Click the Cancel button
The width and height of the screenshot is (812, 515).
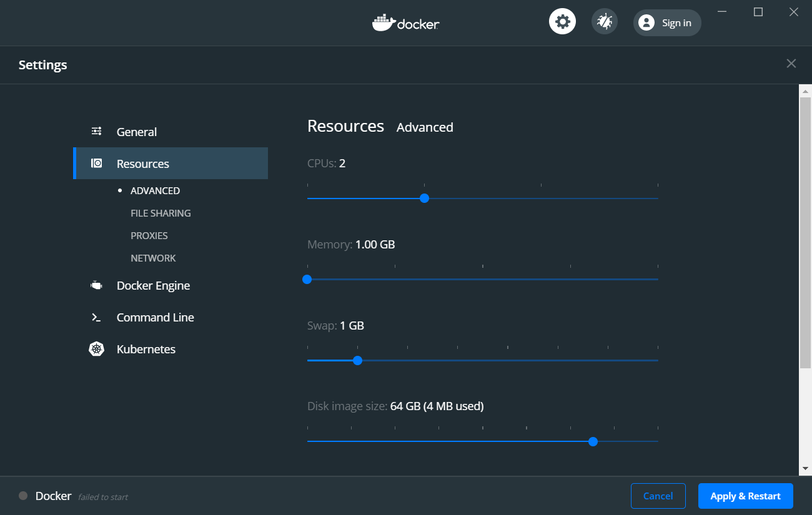658,496
